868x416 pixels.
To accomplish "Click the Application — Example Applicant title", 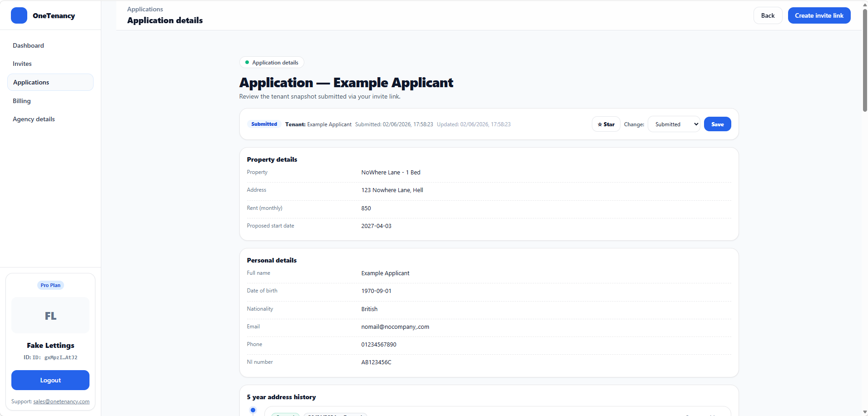I will coord(346,83).
